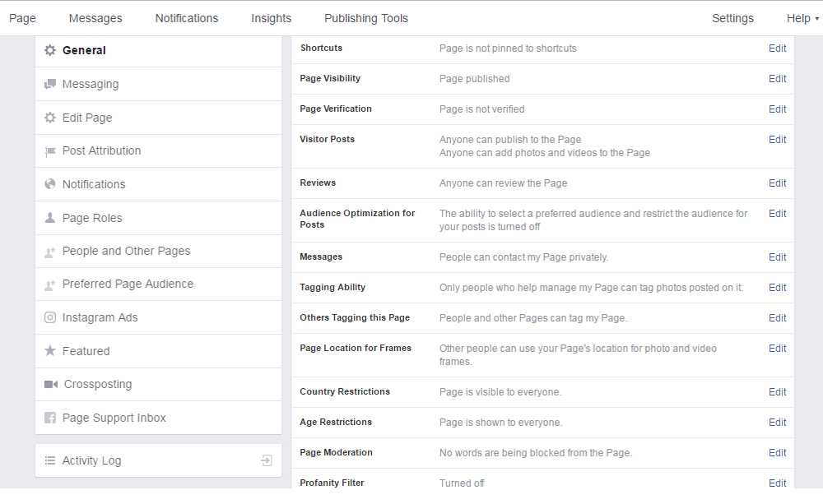This screenshot has height=504, width=823.
Task: Click 'Page is not pinned to shortcuts' text
Action: (x=508, y=49)
